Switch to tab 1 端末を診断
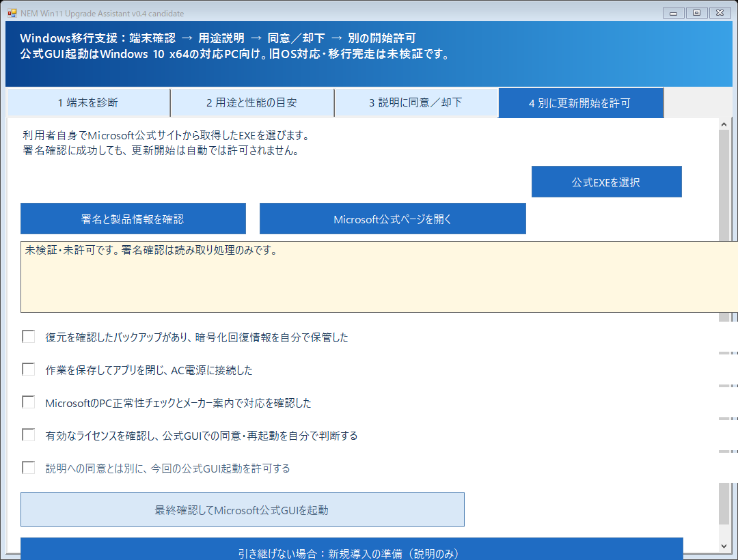This screenshot has height=560, width=738. point(88,102)
